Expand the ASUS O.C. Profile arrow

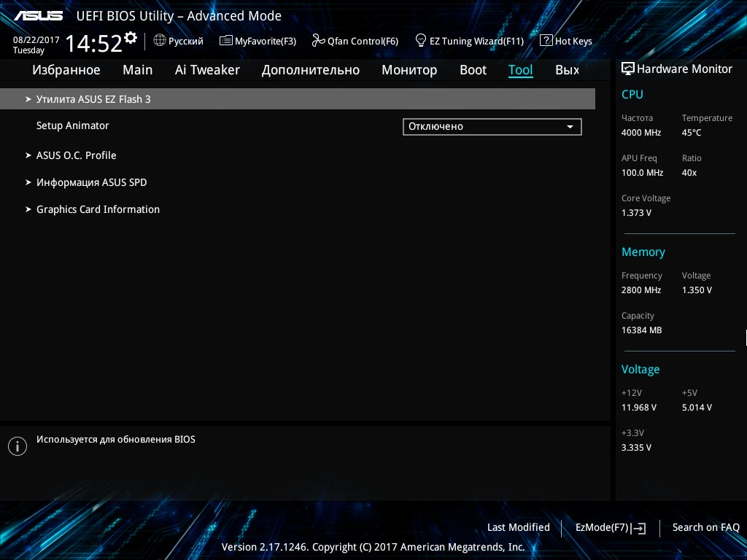tap(28, 155)
